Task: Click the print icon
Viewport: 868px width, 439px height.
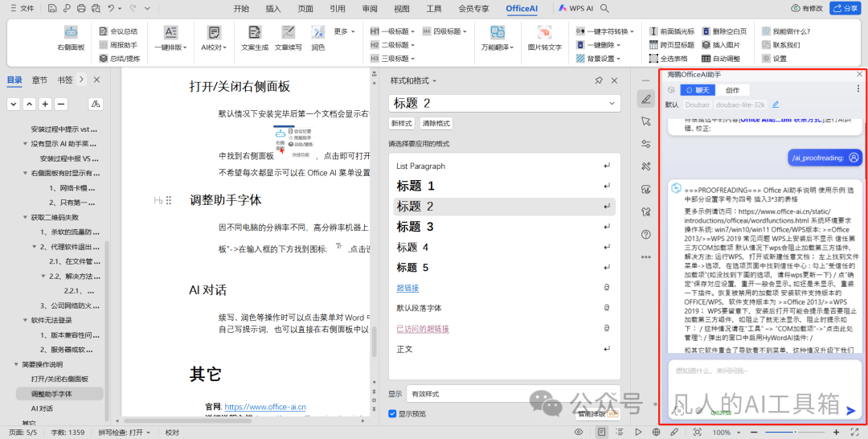Action: point(81,8)
